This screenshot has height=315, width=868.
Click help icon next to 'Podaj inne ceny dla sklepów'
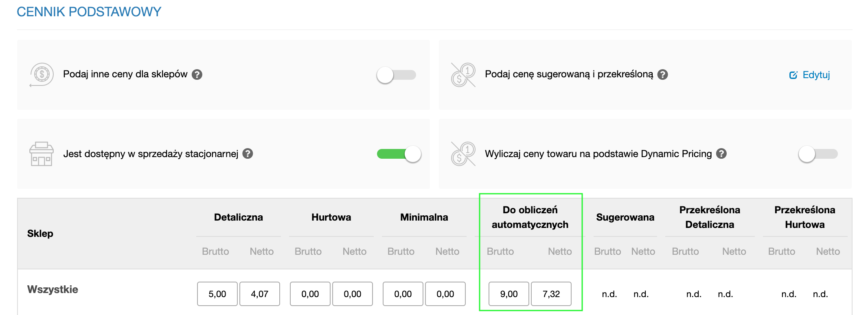197,74
